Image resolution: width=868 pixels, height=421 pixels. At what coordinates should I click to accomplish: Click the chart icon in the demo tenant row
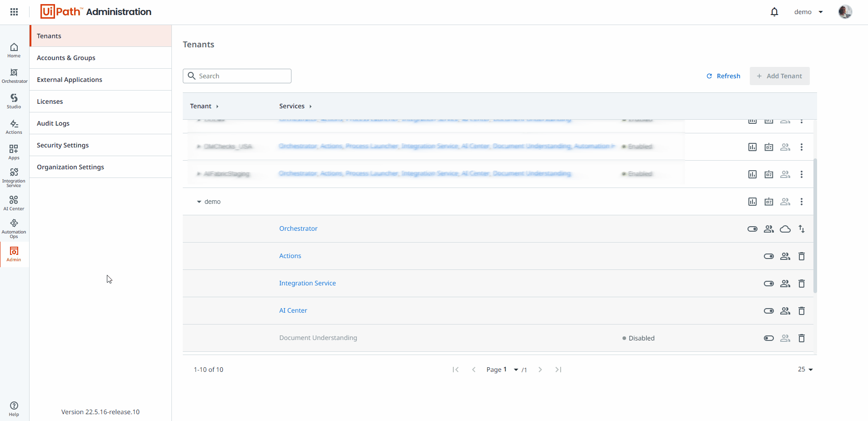[753, 202]
